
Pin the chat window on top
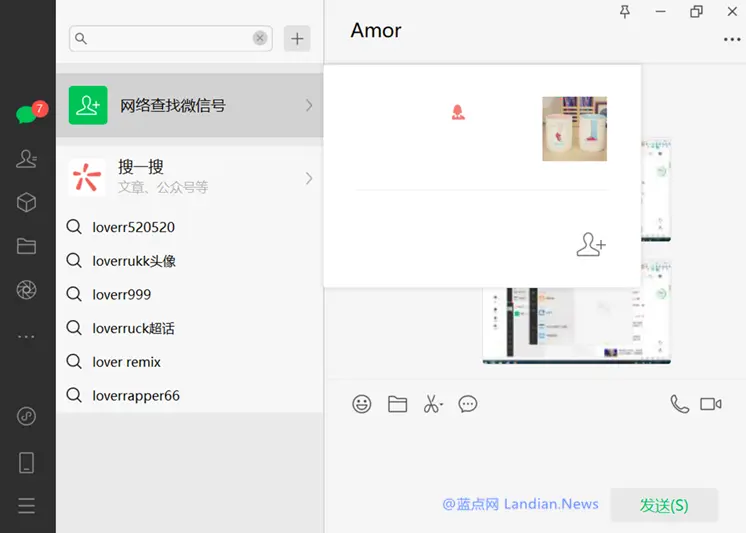625,12
